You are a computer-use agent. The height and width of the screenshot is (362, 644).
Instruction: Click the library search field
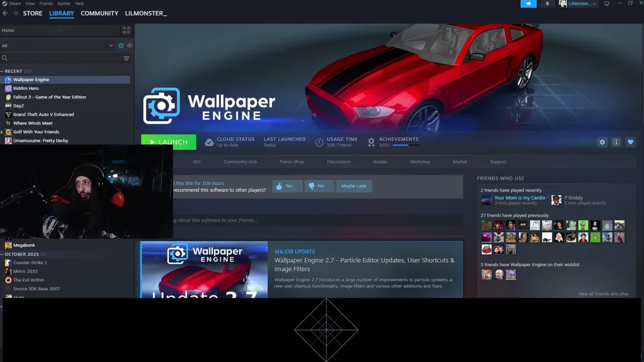60,58
